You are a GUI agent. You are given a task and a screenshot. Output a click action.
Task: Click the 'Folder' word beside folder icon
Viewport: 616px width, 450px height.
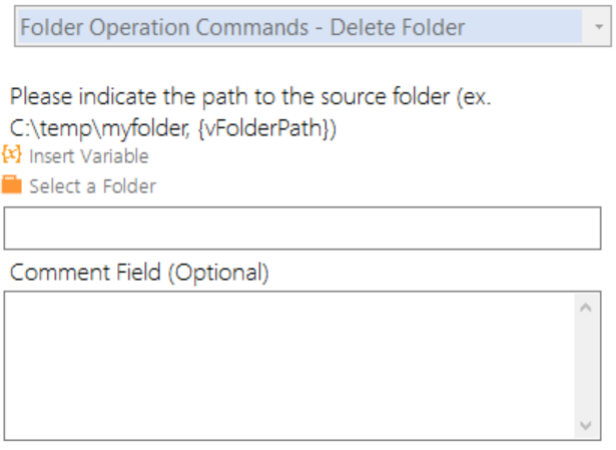point(130,186)
